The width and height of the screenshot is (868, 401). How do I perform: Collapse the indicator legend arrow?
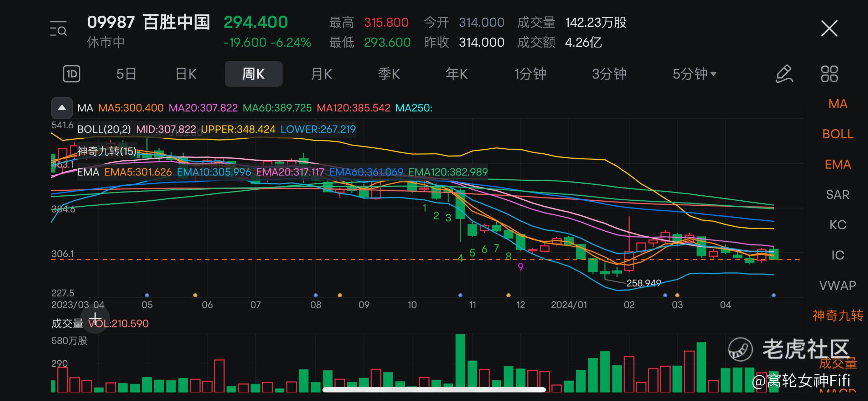[62, 108]
